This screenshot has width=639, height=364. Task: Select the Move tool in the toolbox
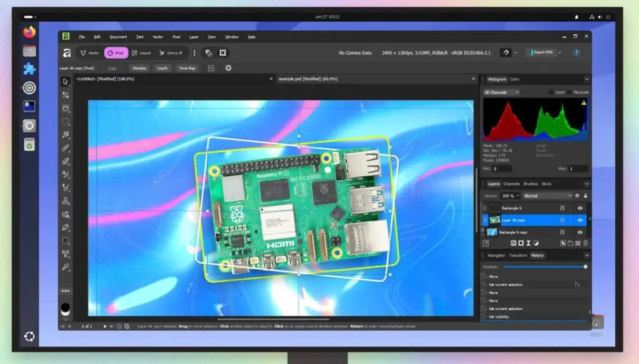[x=66, y=82]
